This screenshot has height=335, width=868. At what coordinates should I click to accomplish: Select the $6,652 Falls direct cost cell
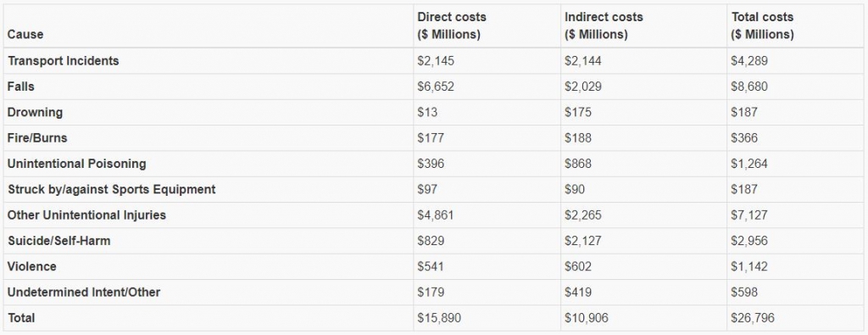pos(436,87)
